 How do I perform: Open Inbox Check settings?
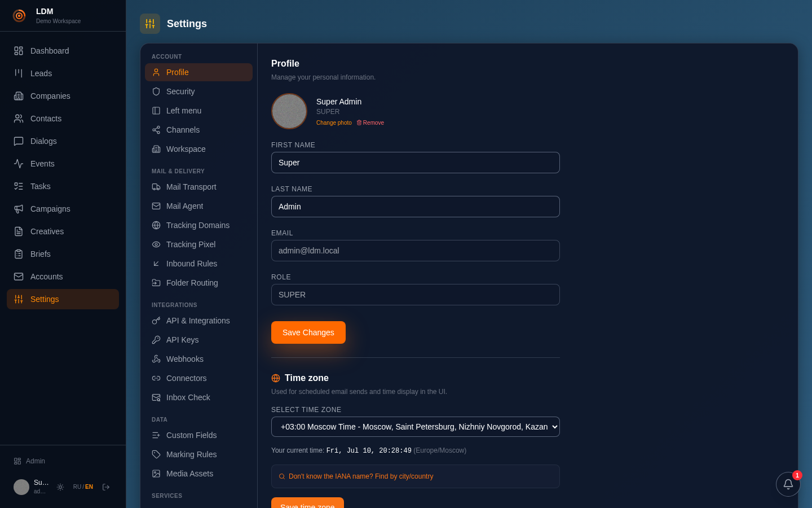tap(198, 397)
